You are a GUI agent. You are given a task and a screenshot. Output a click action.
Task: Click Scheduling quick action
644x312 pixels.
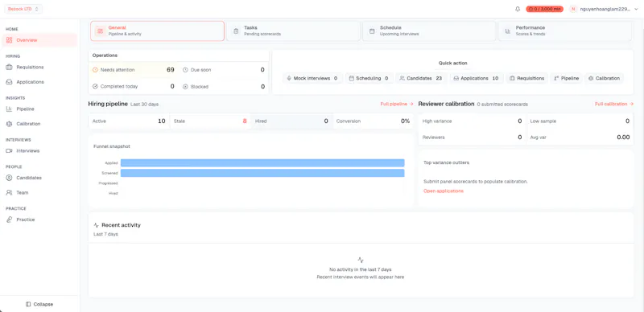click(369, 78)
